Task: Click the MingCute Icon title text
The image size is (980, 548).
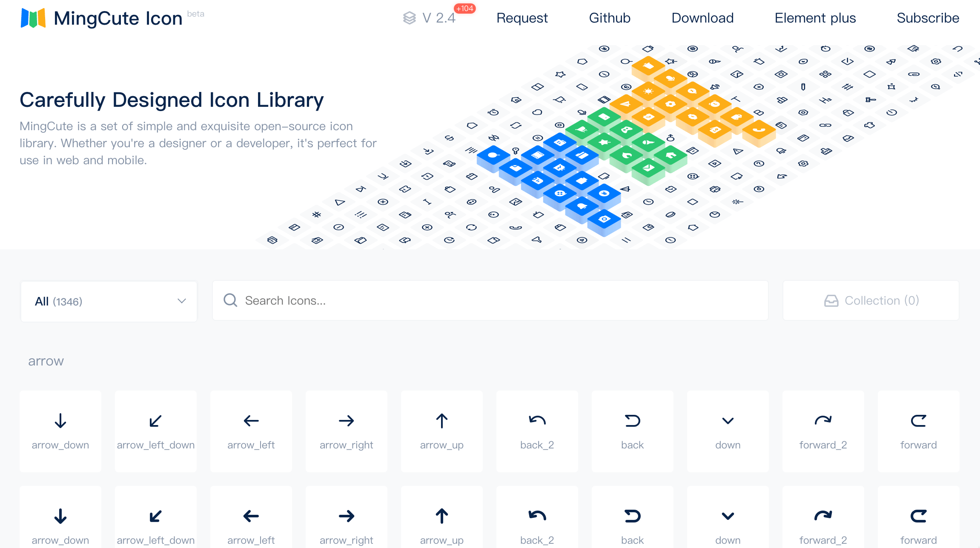Action: click(118, 18)
